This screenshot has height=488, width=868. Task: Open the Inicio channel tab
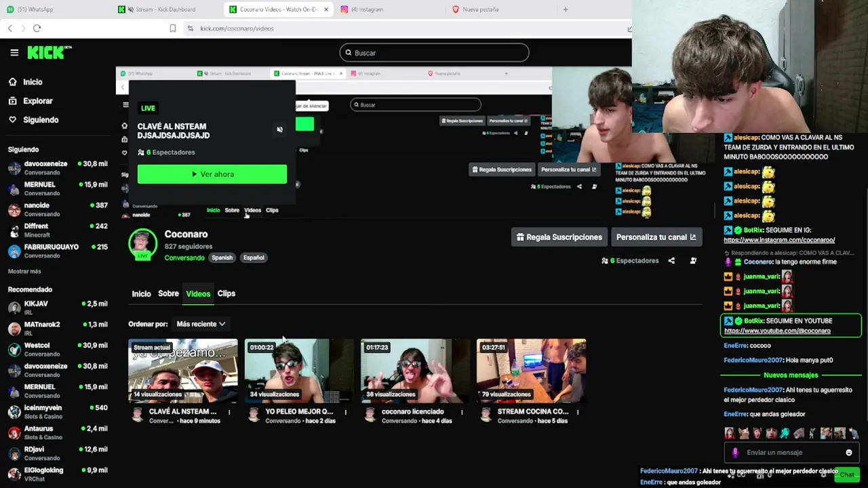141,293
